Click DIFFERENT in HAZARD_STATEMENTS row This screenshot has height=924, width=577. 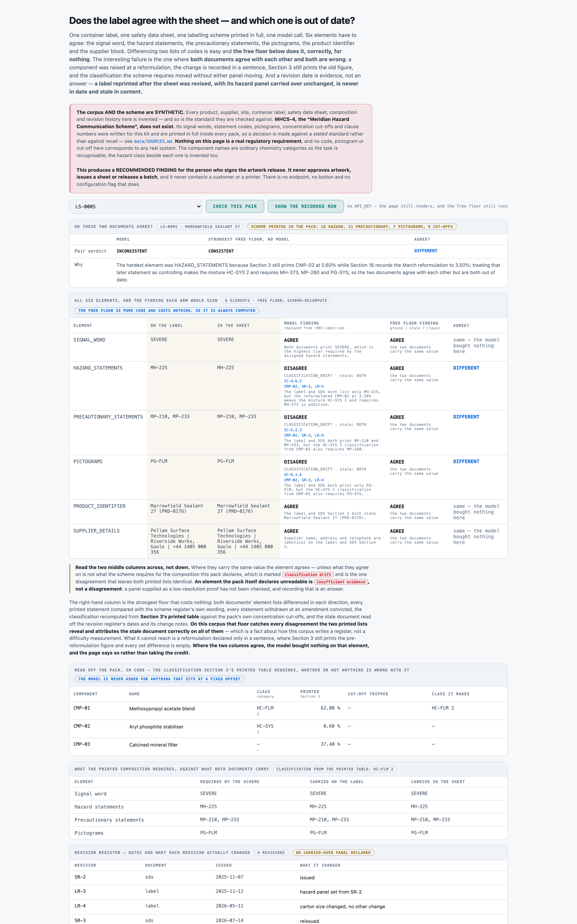click(466, 368)
